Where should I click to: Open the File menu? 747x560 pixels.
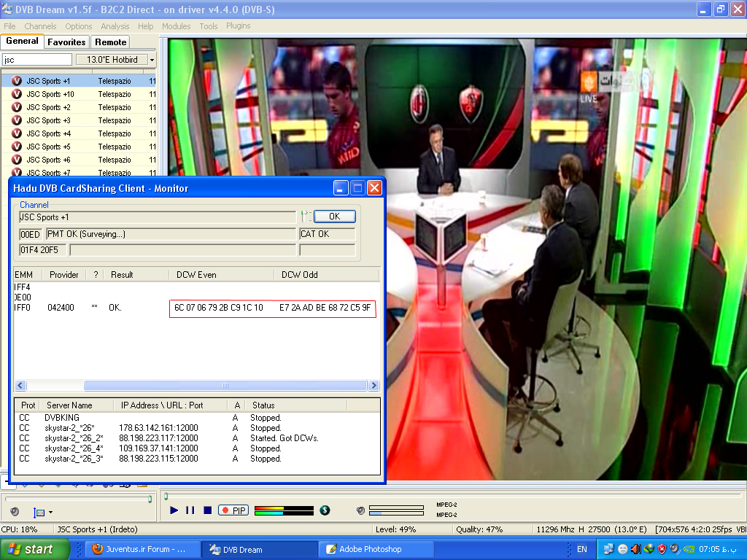[9, 26]
